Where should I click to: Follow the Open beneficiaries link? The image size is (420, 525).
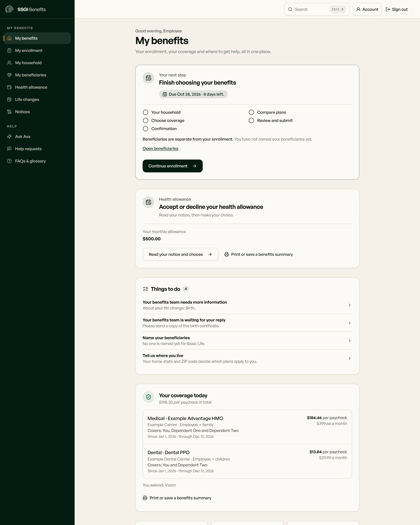[160, 149]
